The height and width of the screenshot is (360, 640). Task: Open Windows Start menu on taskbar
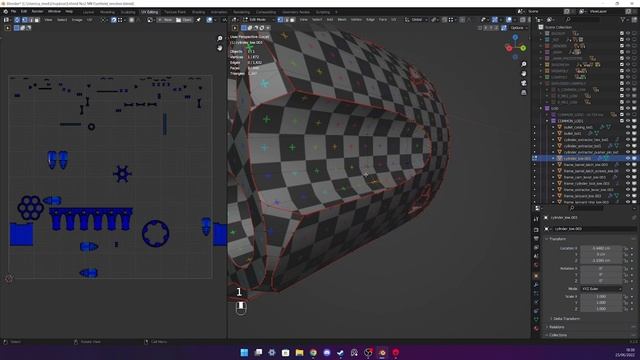pyautogui.click(x=244, y=352)
